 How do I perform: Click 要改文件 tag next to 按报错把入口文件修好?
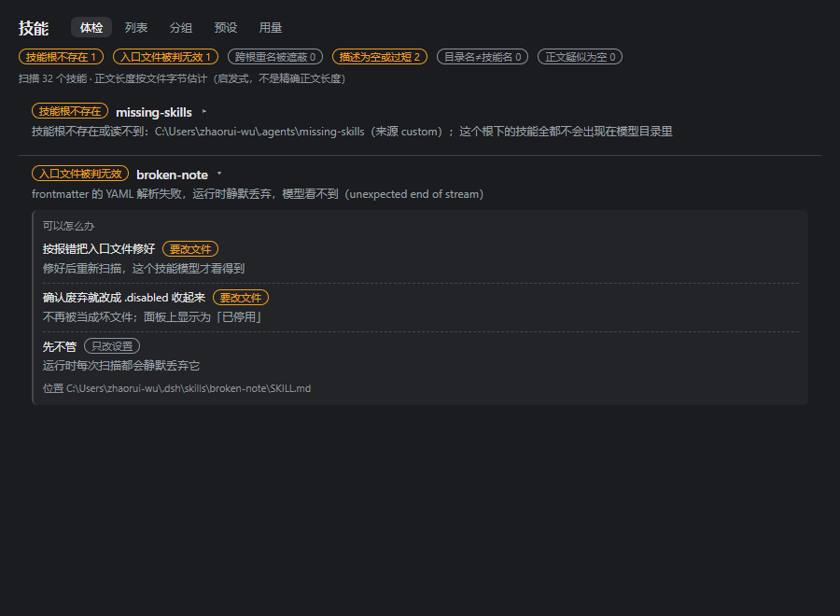pos(190,249)
